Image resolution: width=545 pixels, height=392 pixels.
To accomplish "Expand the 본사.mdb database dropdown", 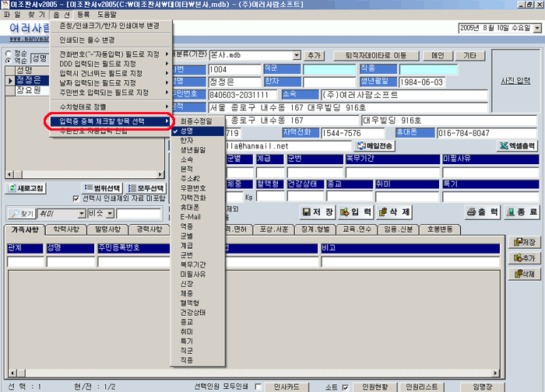I will click(x=297, y=56).
